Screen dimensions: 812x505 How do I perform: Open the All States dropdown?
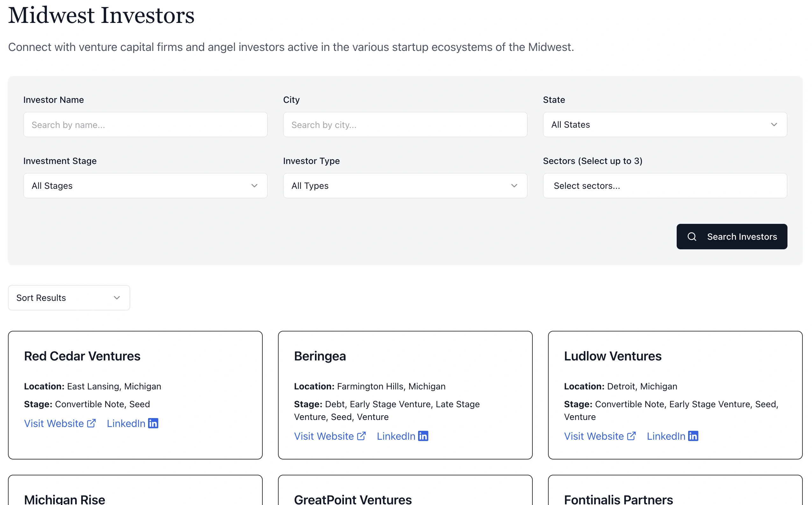[x=665, y=124]
